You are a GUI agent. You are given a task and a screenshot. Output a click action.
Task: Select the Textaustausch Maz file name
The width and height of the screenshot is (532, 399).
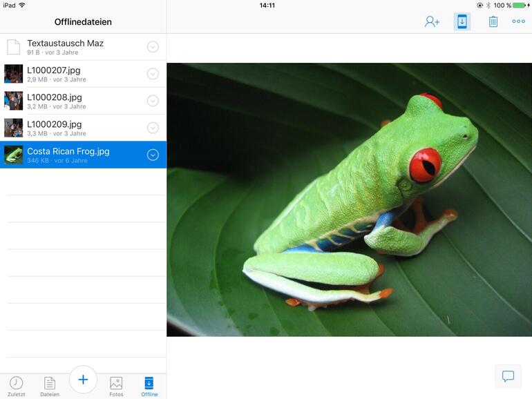65,43
